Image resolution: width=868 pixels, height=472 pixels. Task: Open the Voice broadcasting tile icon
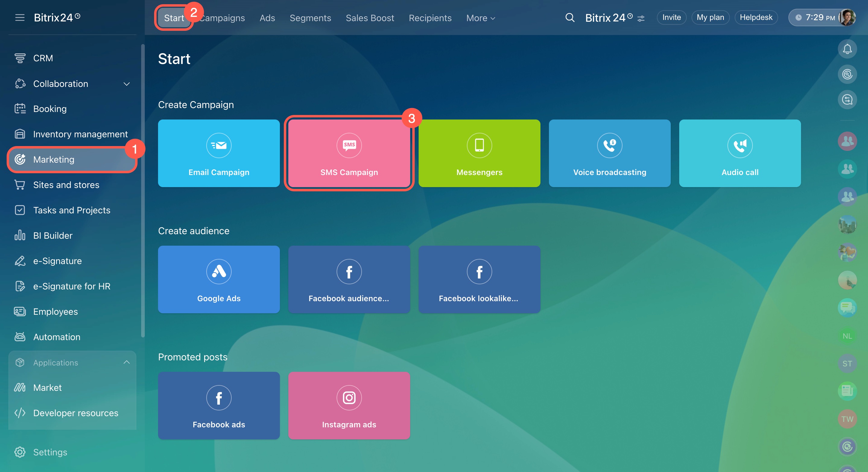coord(609,145)
